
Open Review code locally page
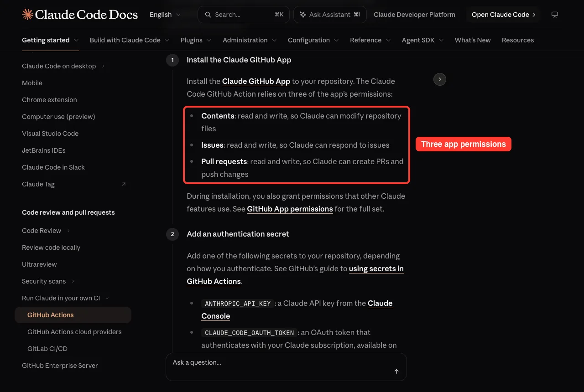coord(51,248)
